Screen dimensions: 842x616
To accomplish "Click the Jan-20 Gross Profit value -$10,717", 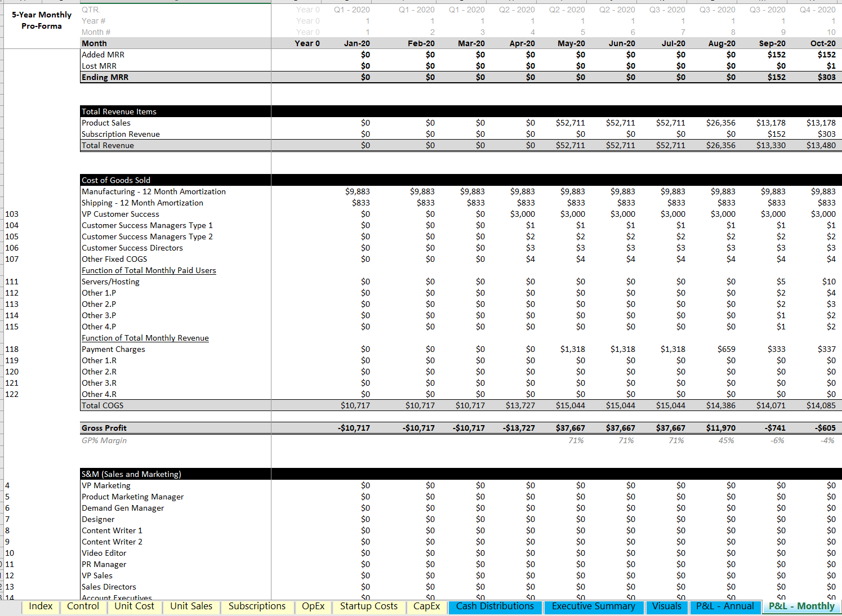I will coord(354,428).
